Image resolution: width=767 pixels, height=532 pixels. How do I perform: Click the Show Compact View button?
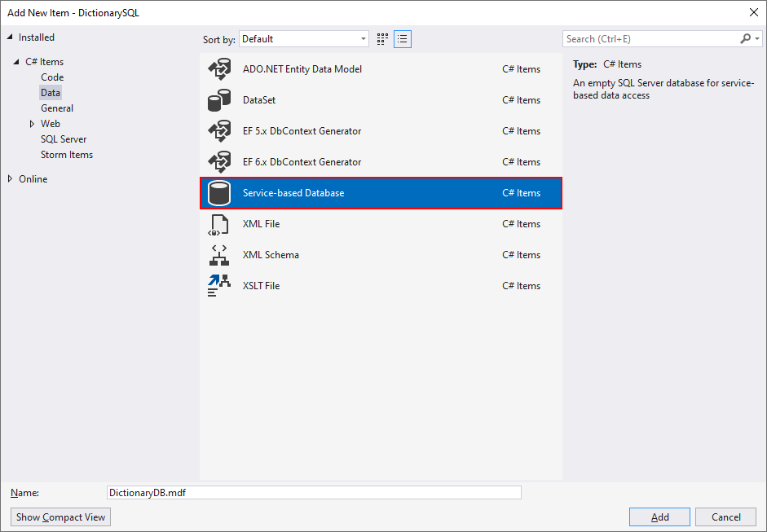[x=60, y=517]
